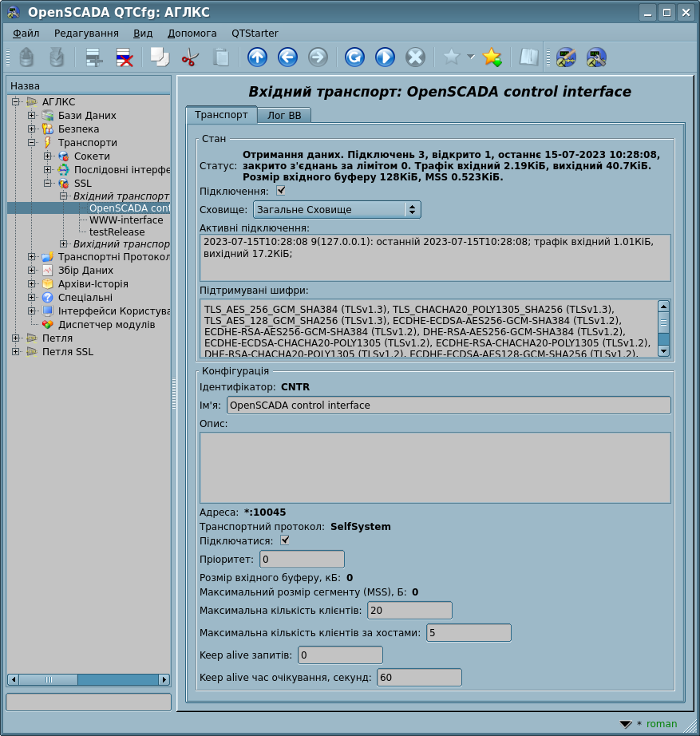
Task: Click into the Пріоритет field
Action: pyautogui.click(x=302, y=560)
